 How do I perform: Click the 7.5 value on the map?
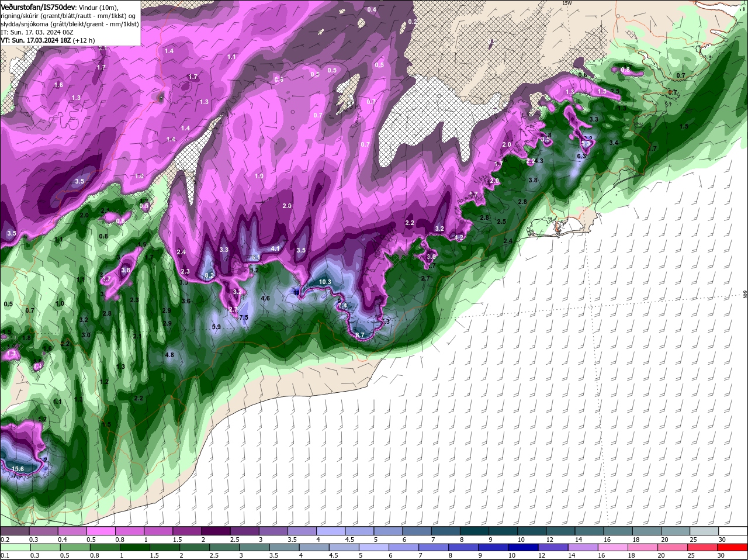244,317
